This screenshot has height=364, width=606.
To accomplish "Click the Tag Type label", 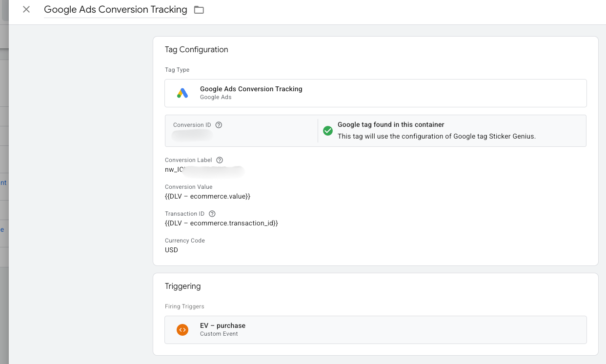I will pos(177,70).
